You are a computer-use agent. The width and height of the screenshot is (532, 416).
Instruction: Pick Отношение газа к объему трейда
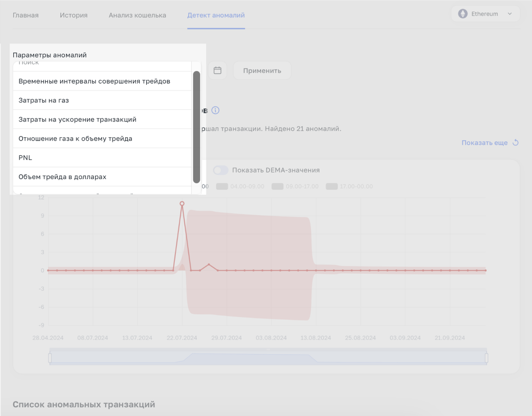102,139
